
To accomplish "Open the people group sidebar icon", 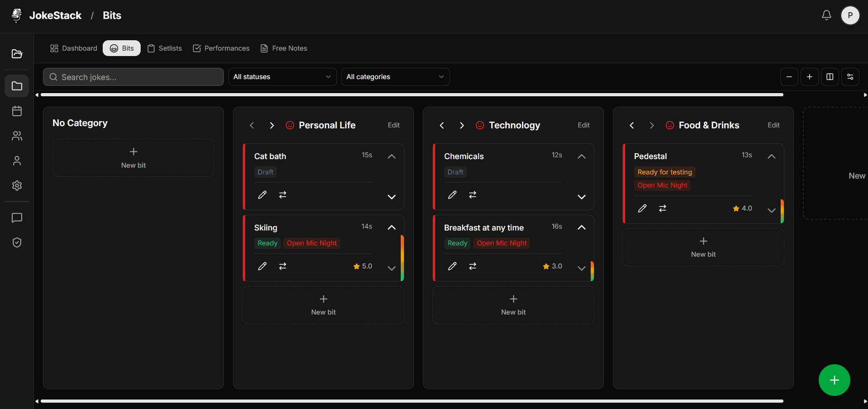I will coord(17,136).
